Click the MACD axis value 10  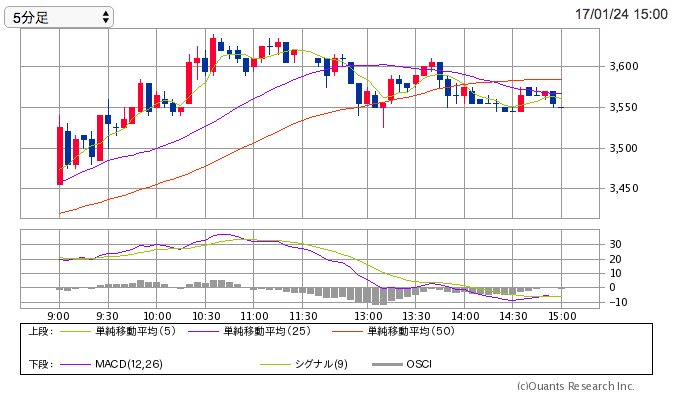tap(615, 273)
